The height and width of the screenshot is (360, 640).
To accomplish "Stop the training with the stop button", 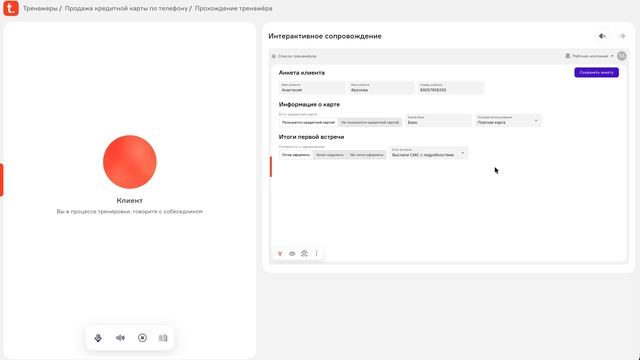I will click(x=142, y=338).
